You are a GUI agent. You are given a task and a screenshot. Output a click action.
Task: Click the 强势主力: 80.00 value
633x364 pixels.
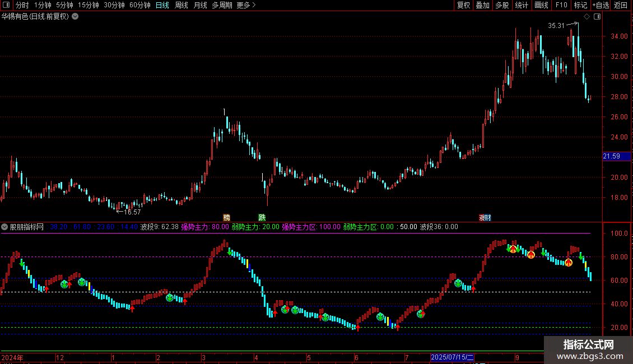click(x=205, y=227)
